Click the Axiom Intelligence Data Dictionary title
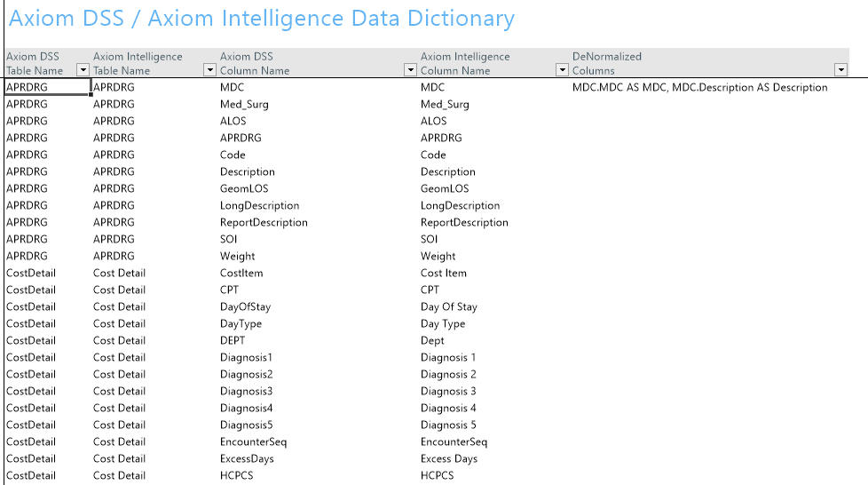This screenshot has height=485, width=868. [261, 19]
